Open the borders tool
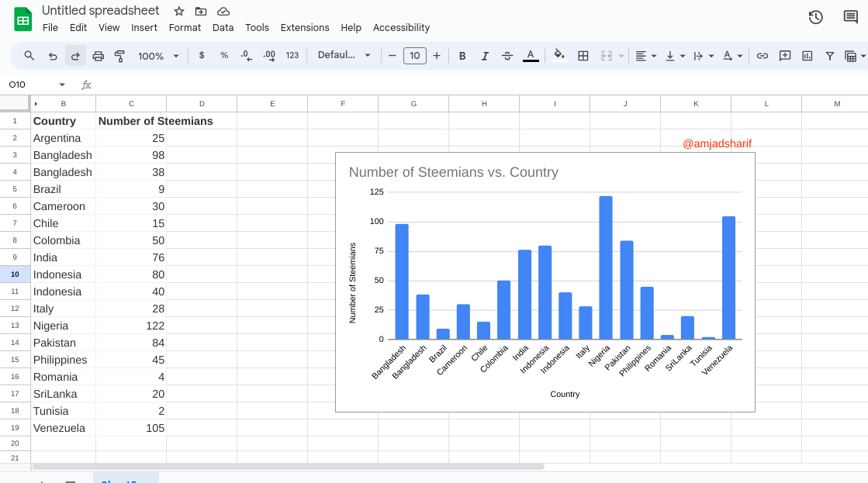Image resolution: width=868 pixels, height=483 pixels. click(583, 56)
